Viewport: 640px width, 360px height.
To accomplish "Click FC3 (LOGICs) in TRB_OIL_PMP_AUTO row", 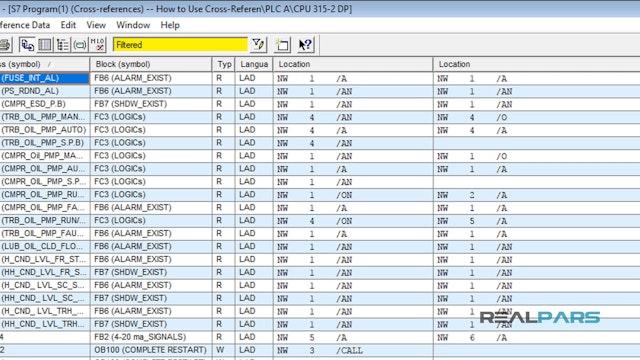I will (151, 130).
